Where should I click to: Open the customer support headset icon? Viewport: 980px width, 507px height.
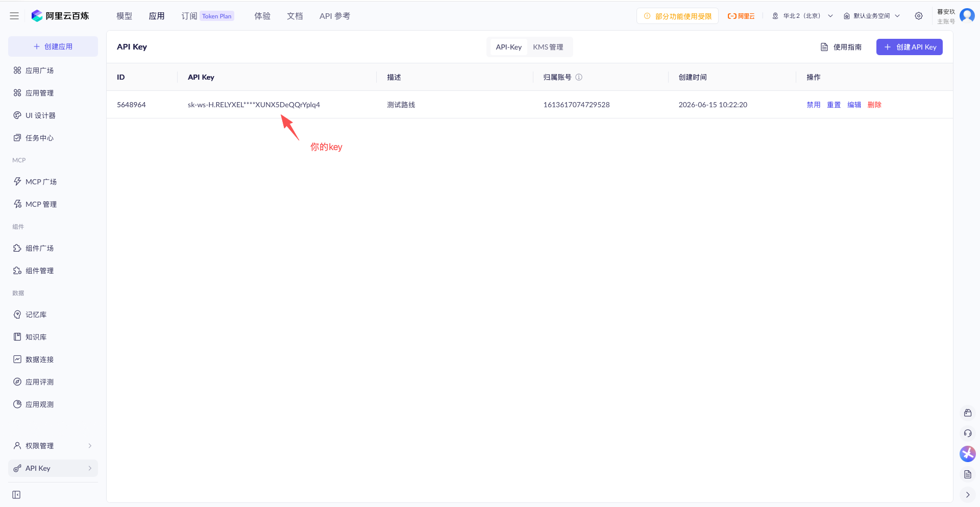(x=968, y=433)
